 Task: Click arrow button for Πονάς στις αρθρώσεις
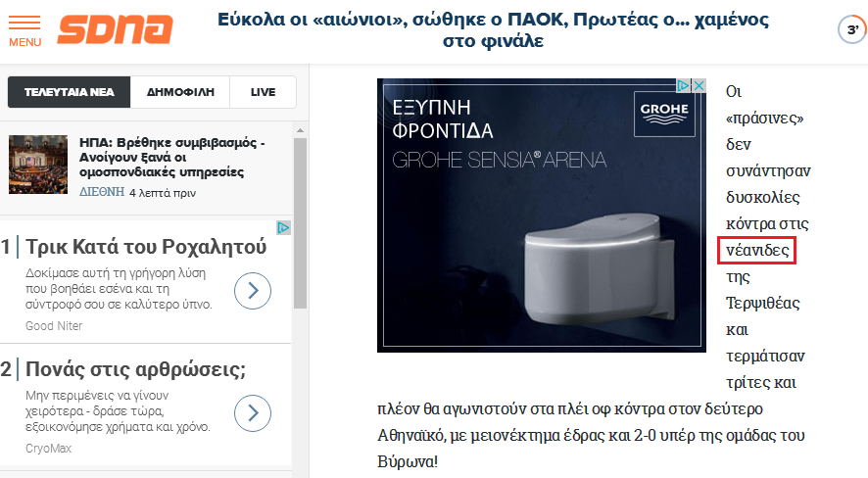coord(253,412)
